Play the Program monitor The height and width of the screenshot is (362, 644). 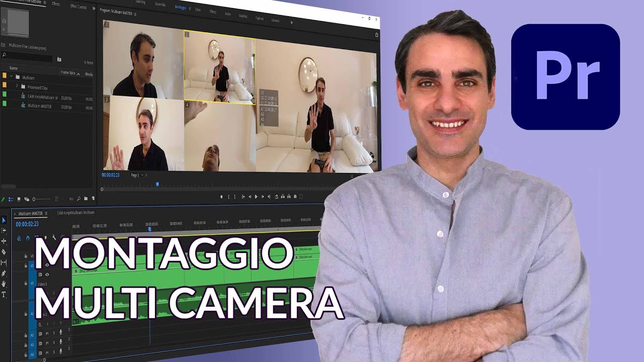pyautogui.click(x=256, y=197)
